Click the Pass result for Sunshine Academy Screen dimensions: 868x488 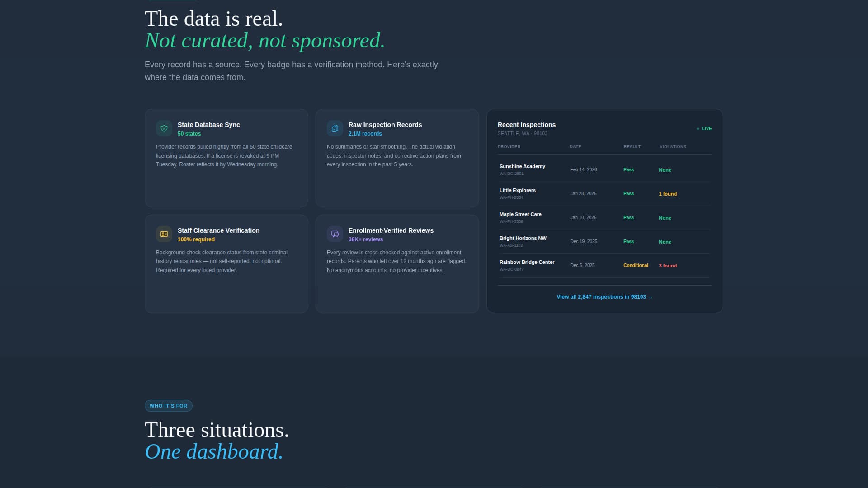click(628, 170)
